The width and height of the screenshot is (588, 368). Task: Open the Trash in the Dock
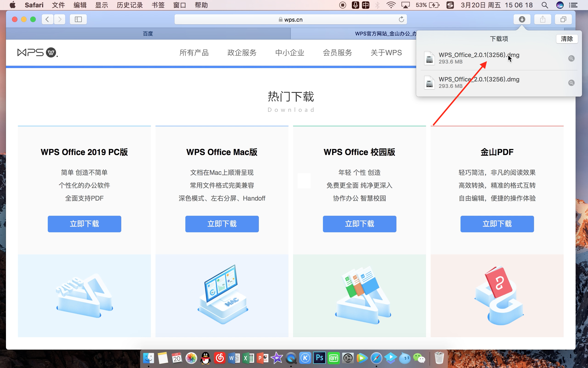[x=439, y=358]
